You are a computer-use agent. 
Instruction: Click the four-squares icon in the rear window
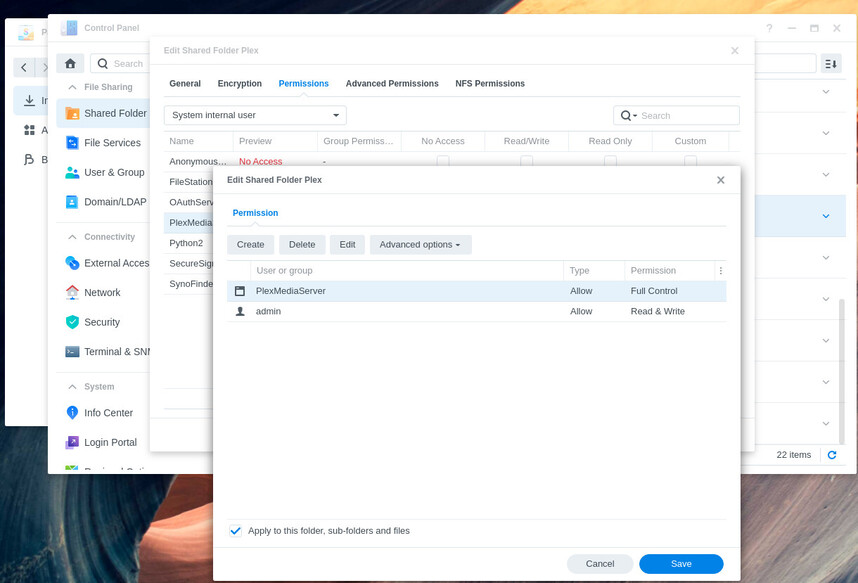[x=30, y=130]
